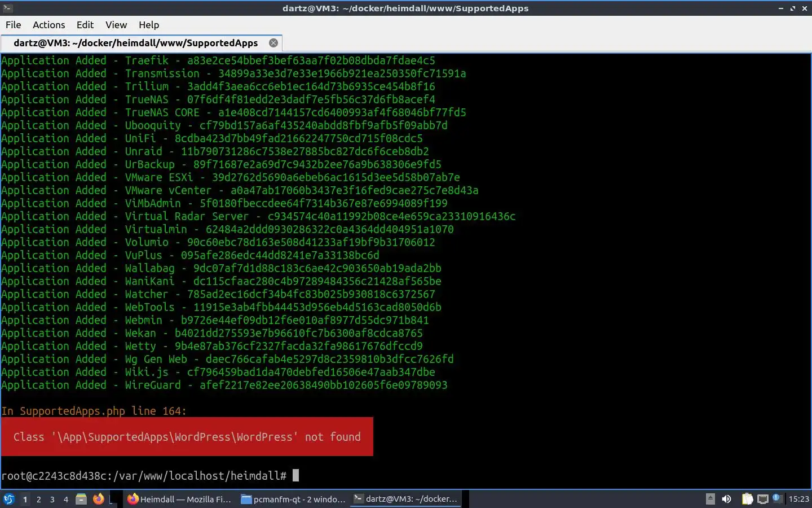Open the Actions menu
This screenshot has height=508, width=812.
(x=48, y=25)
